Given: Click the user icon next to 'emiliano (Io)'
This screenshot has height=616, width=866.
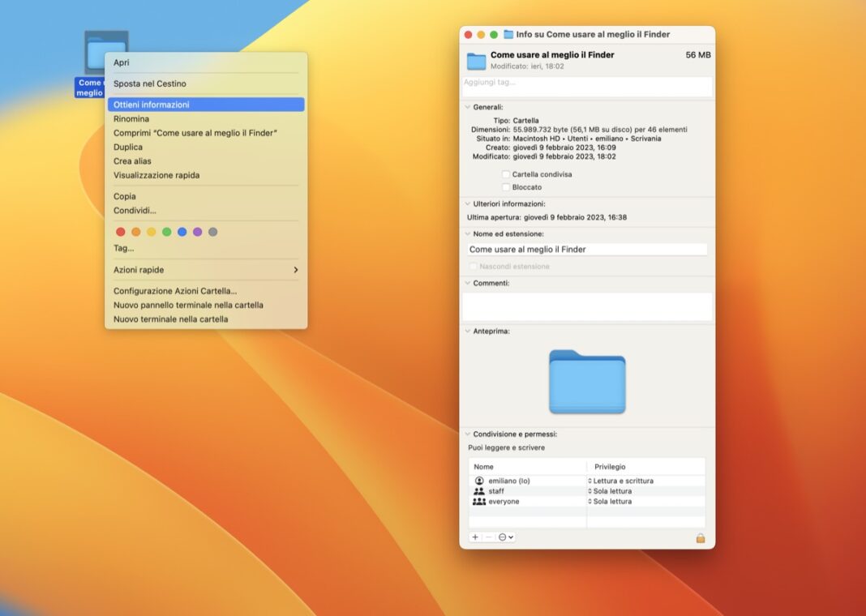Looking at the screenshot, I should click(x=481, y=480).
